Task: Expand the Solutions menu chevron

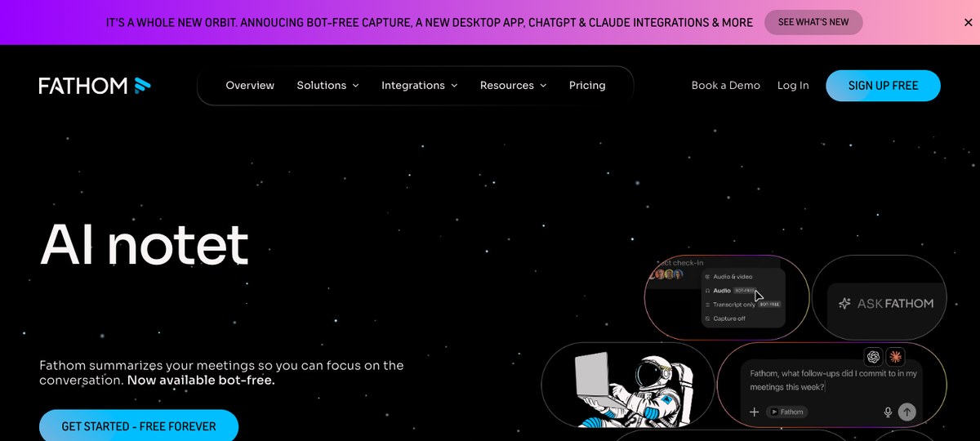Action: tap(355, 86)
